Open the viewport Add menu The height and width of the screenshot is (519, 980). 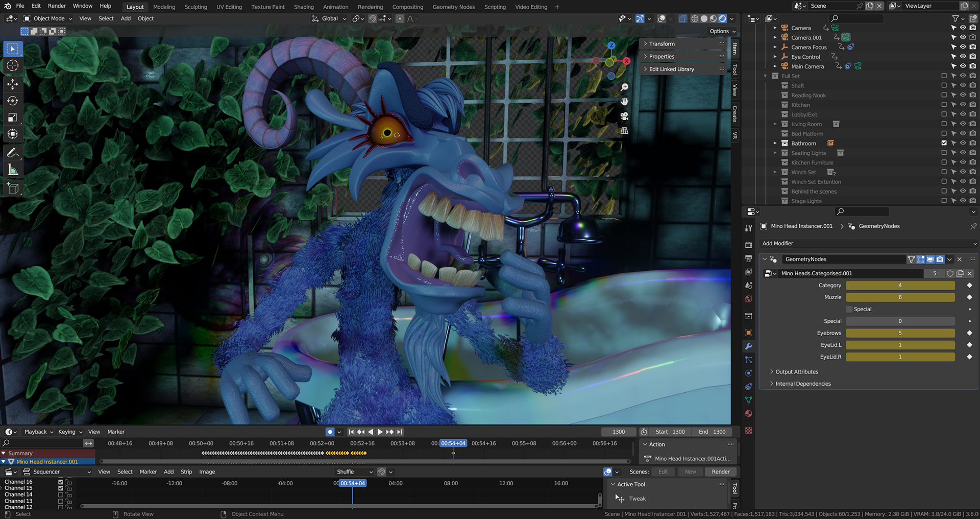click(126, 18)
